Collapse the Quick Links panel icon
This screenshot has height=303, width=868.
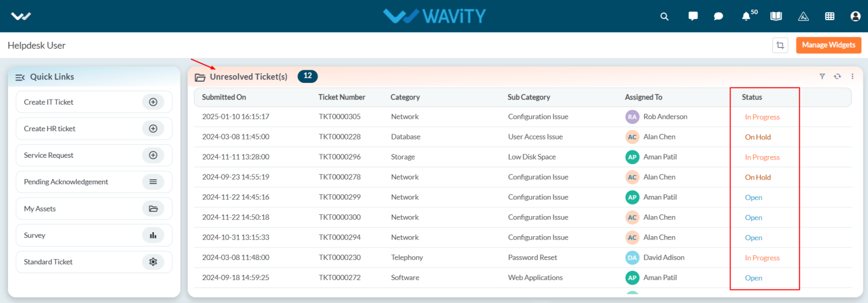(x=20, y=77)
